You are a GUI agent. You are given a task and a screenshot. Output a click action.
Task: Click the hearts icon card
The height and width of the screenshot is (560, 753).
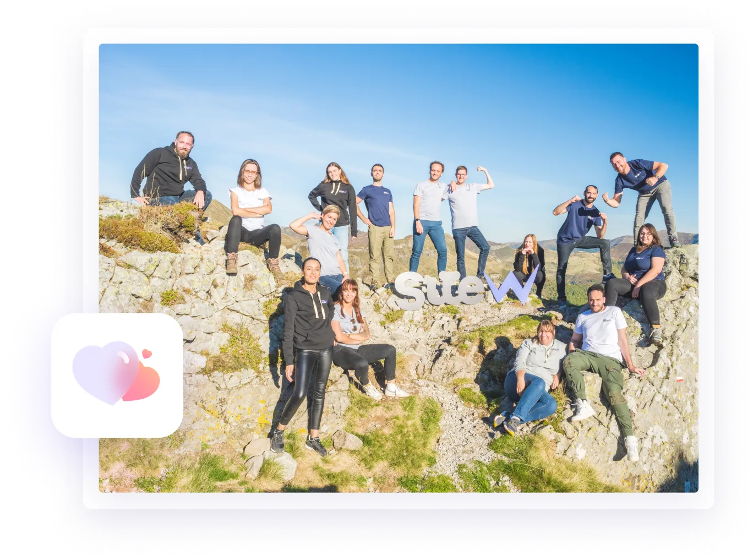coord(117,375)
